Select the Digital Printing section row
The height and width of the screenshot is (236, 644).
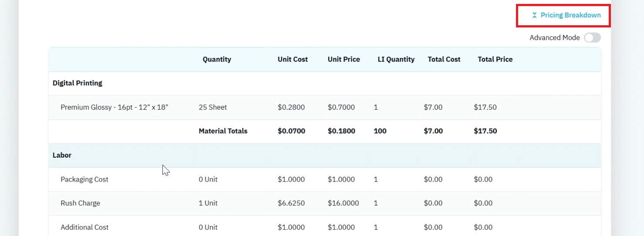pyautogui.click(x=325, y=83)
